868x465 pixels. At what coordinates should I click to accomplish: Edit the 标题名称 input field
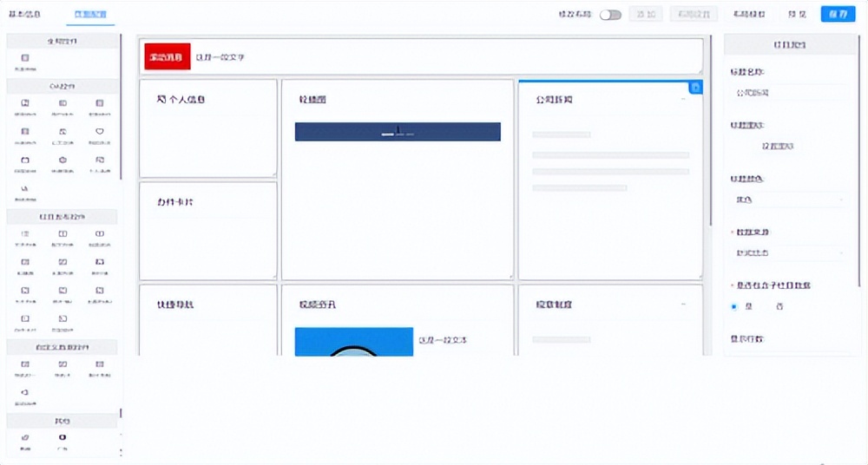click(x=789, y=93)
